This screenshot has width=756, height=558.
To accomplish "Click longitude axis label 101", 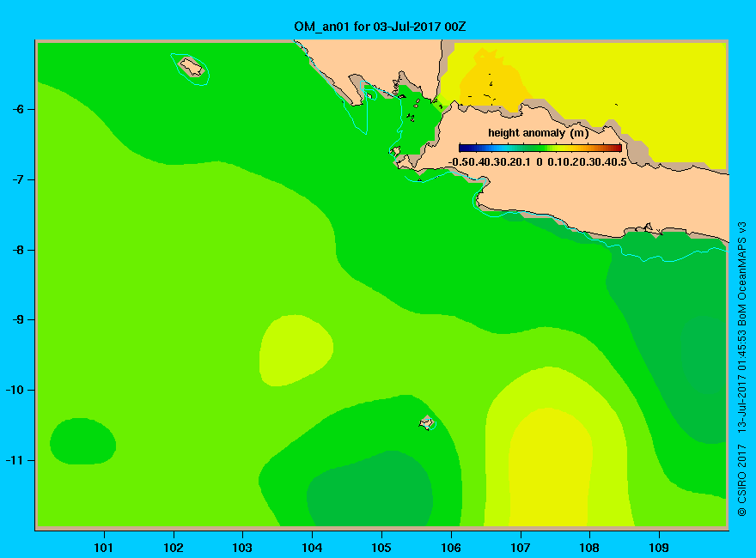I will (104, 548).
